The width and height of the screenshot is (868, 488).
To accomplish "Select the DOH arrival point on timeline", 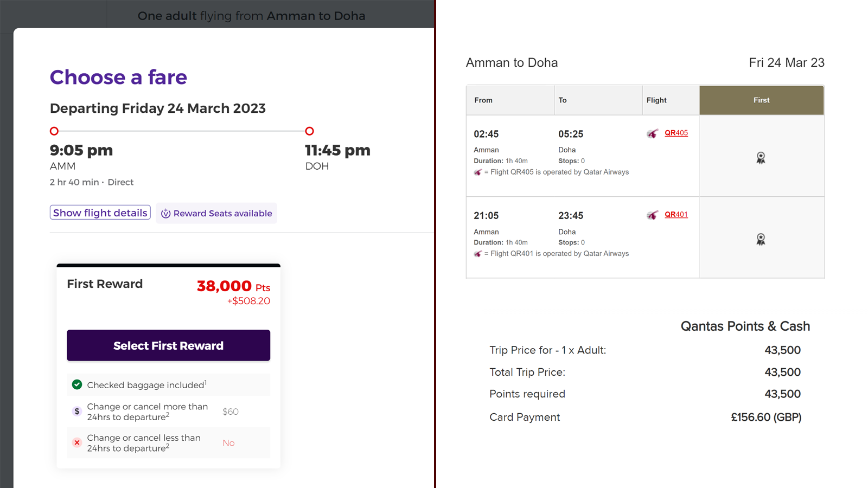I will 310,131.
